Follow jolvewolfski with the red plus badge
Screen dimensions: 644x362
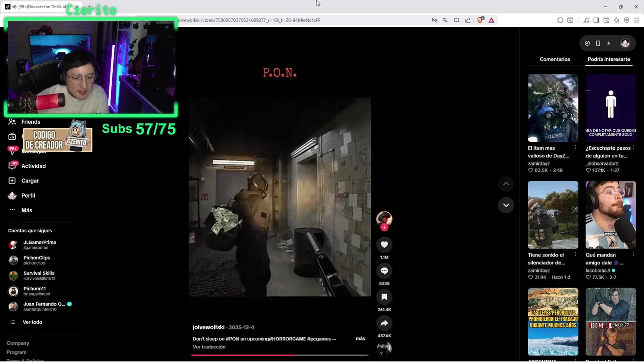384,227
